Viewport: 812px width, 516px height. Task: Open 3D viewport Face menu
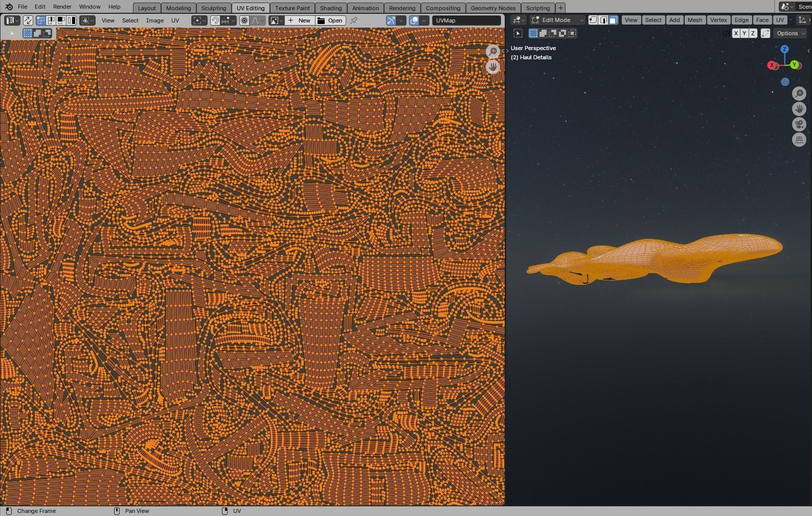(x=762, y=20)
